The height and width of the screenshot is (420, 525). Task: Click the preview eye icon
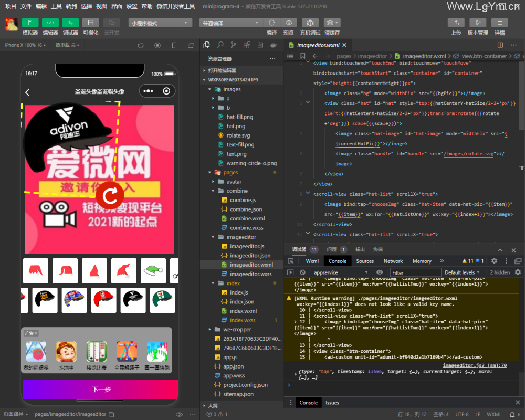coord(289,23)
